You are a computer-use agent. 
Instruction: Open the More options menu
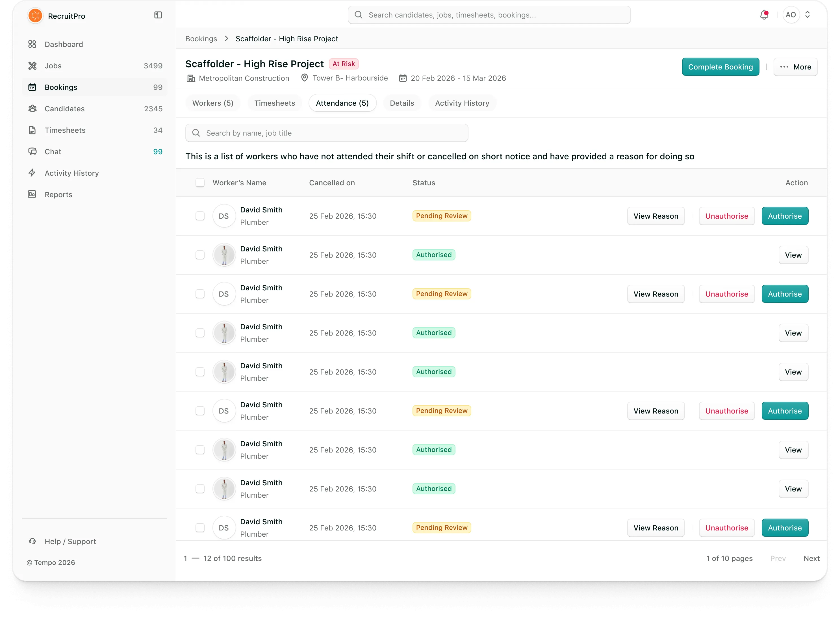[795, 67]
